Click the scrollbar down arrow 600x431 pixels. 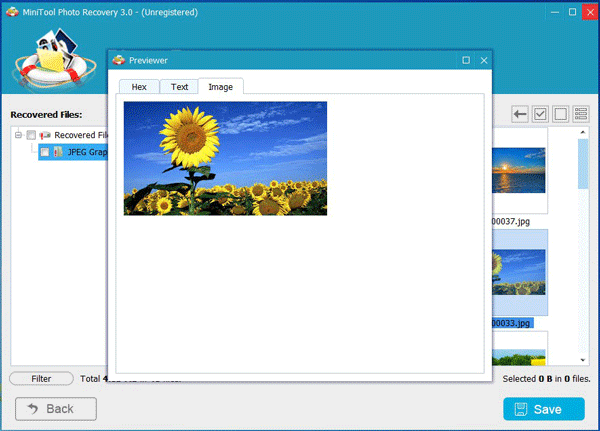583,359
